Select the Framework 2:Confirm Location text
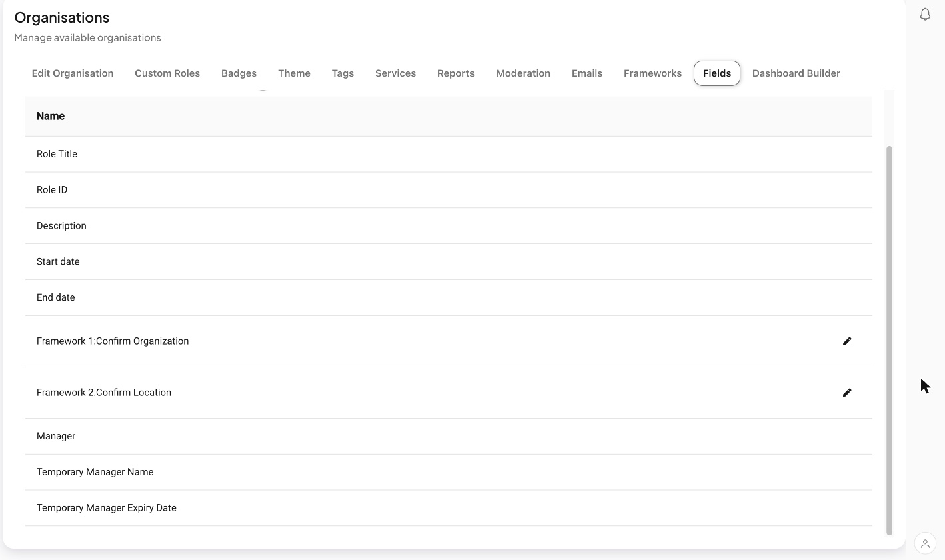This screenshot has height=560, width=945. point(104,393)
